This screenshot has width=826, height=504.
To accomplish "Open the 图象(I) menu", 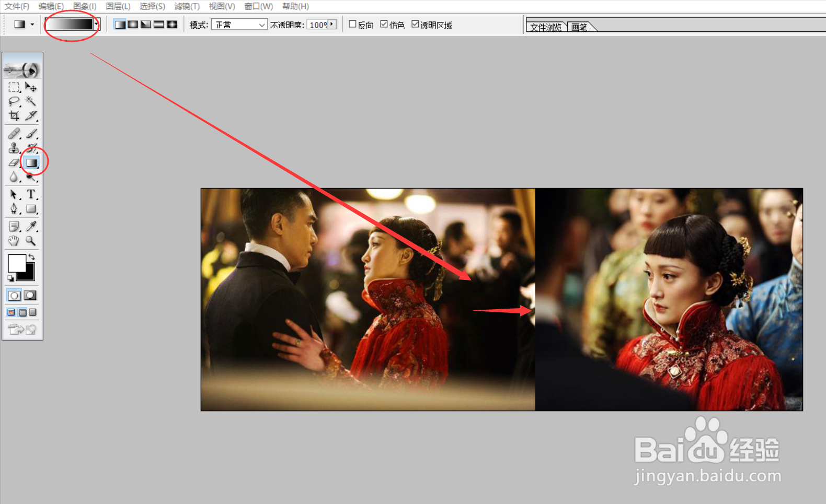I will [85, 6].
